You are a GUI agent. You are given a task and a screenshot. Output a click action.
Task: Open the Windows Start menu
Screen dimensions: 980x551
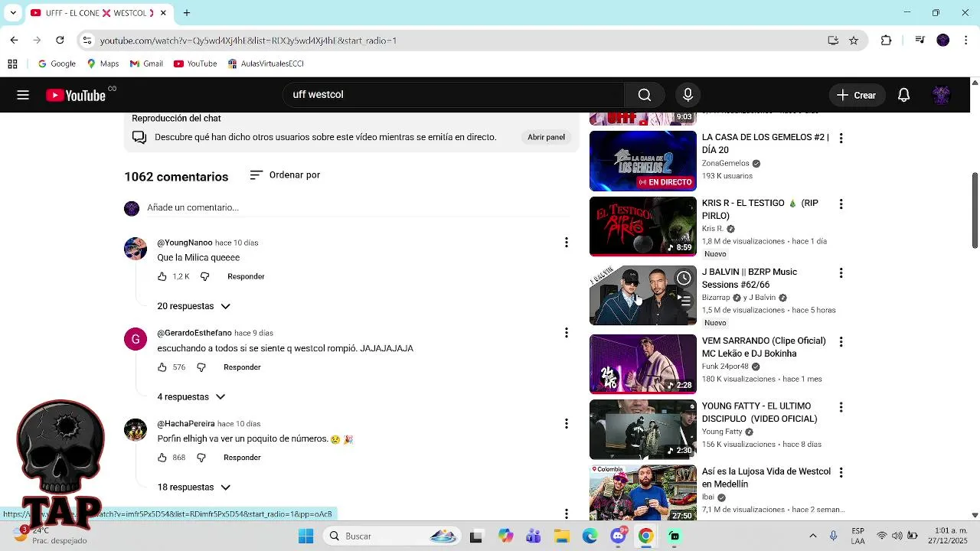click(305, 536)
